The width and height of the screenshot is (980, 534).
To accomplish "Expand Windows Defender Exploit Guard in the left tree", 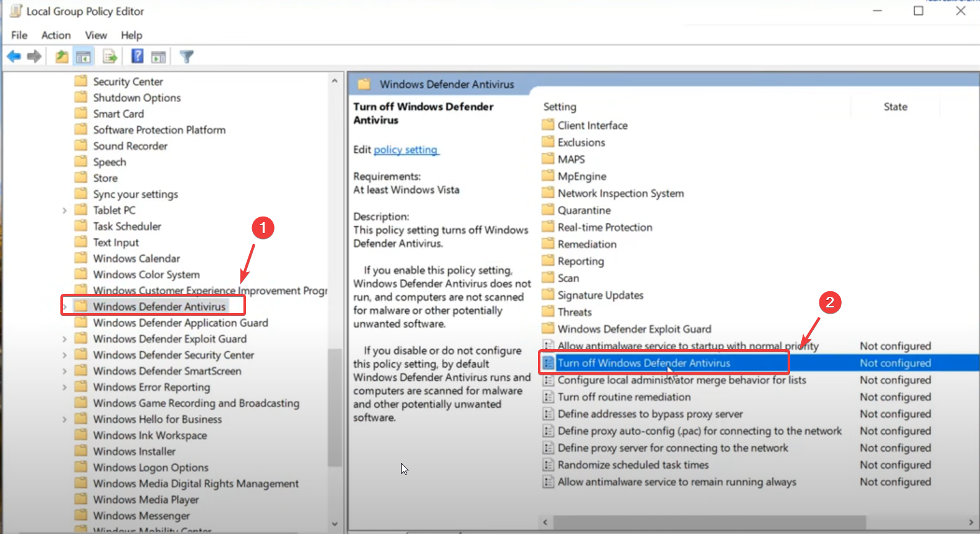I will point(65,339).
